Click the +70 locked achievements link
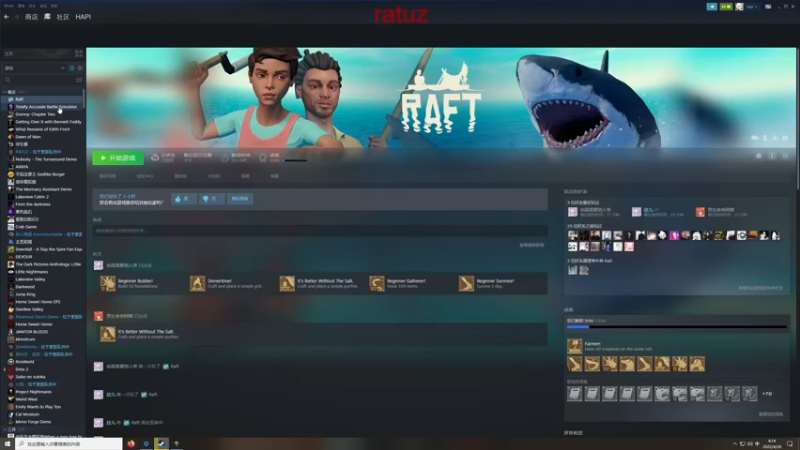Viewport: 800px width, 450px height. [x=767, y=393]
